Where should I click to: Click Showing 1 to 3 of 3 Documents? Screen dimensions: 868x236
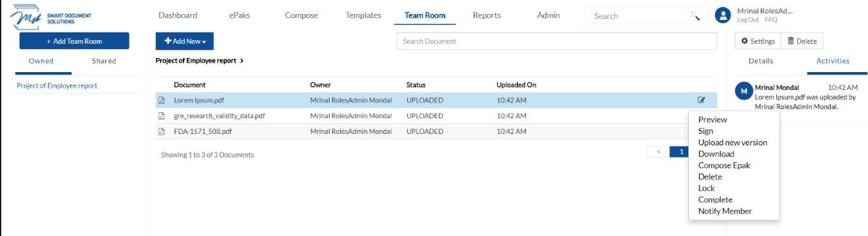[207, 155]
